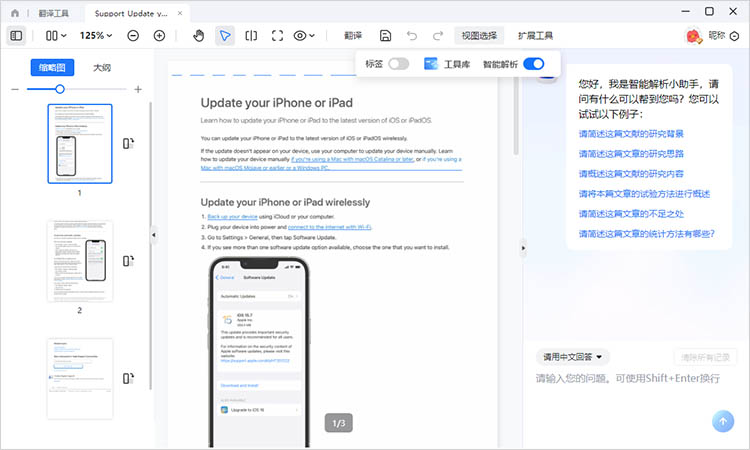This screenshot has height=450, width=750.
Task: Rotate page 1 using its icon
Action: click(x=128, y=143)
